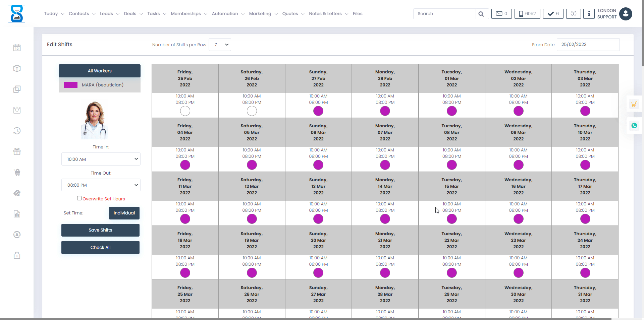Click the green WhatsApp icon on the right

634,126
